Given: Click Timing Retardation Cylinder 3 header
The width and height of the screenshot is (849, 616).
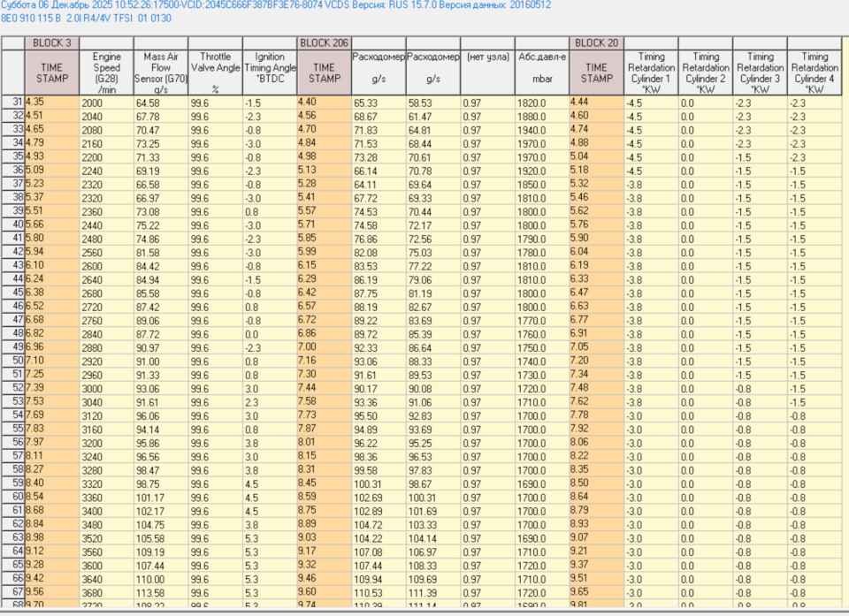Looking at the screenshot, I should [x=760, y=72].
